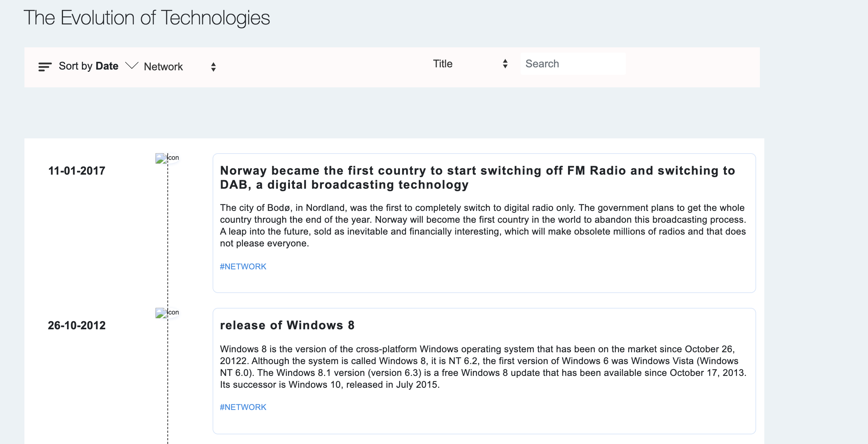868x444 pixels.
Task: Click The Evolution of Technologies heading
Action: [x=147, y=18]
